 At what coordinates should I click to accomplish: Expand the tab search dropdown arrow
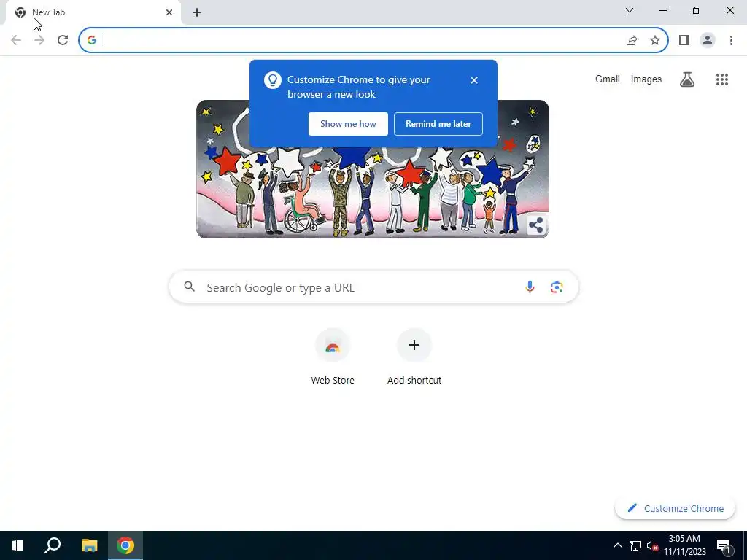point(630,10)
